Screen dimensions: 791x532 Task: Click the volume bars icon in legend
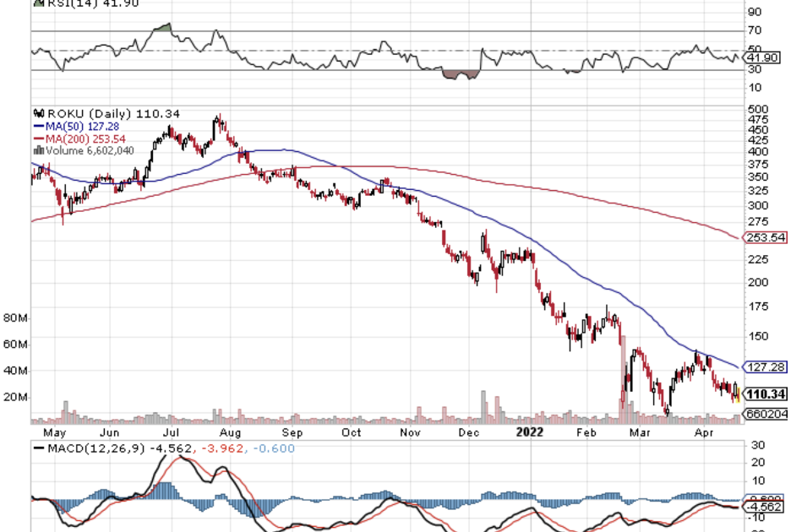(x=37, y=150)
